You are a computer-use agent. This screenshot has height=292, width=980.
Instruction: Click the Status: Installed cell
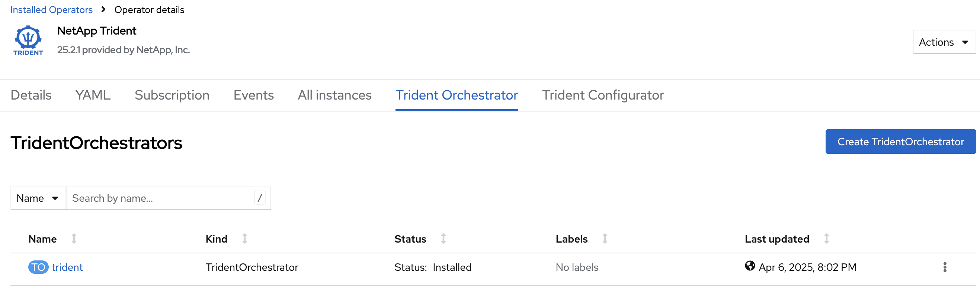(433, 267)
